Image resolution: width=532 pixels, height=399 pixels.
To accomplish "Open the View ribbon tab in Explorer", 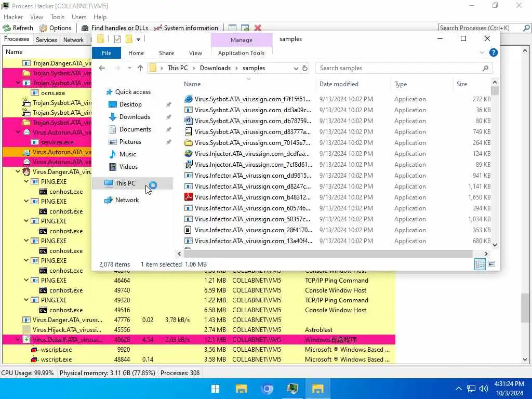I will tap(195, 53).
